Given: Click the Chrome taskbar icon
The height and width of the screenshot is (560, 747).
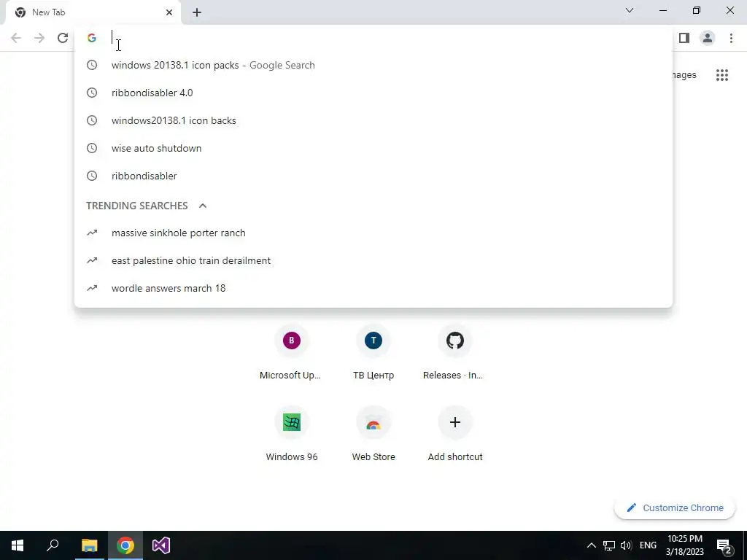Looking at the screenshot, I should point(125,545).
